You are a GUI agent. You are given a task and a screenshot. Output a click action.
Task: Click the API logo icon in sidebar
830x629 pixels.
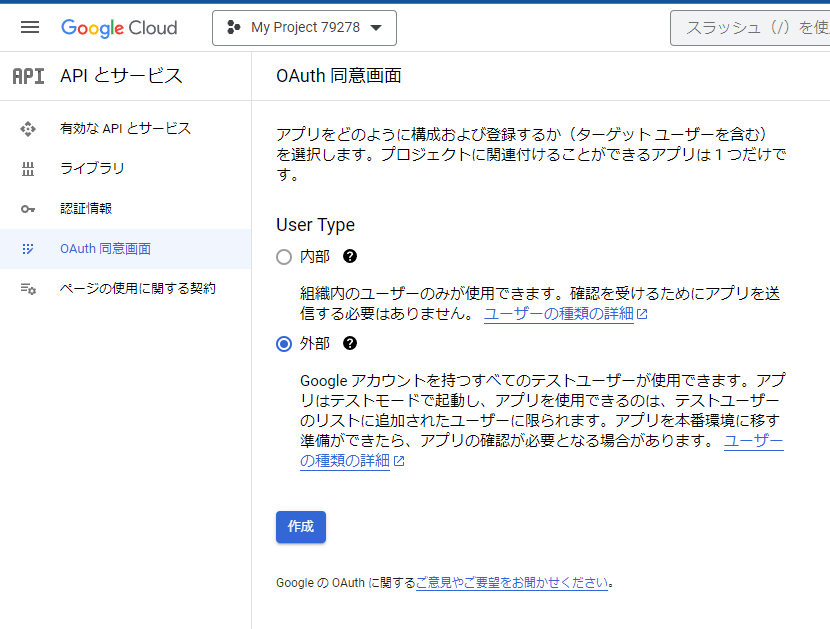[29, 76]
